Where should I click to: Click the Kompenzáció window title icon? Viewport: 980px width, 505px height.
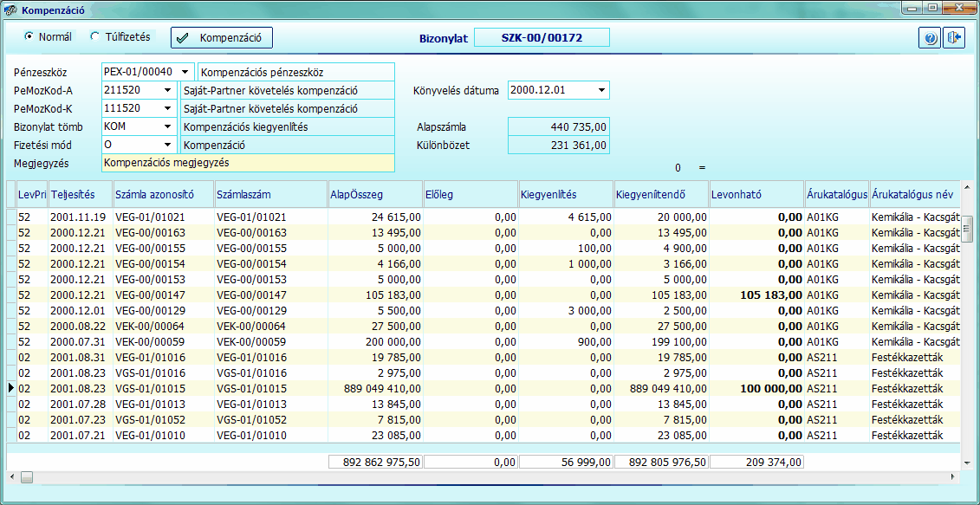tap(10, 10)
